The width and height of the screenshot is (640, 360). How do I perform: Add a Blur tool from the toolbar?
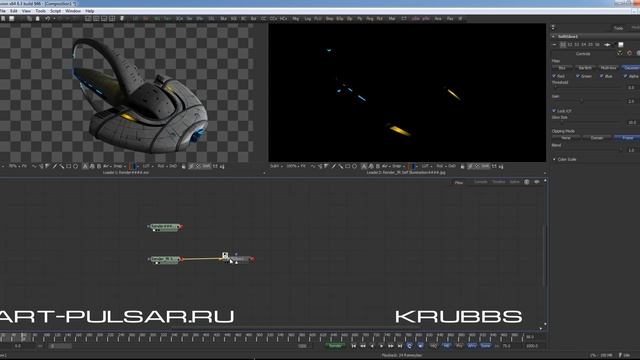click(x=223, y=19)
